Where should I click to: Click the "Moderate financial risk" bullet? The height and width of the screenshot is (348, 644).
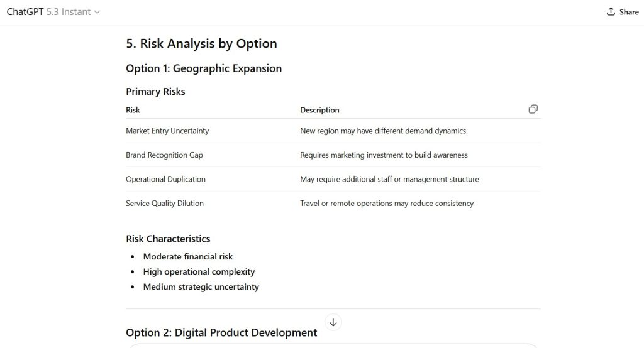pos(188,256)
